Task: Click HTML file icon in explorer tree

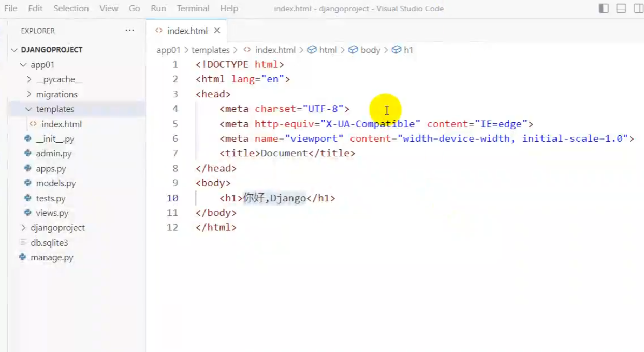Action: (33, 124)
